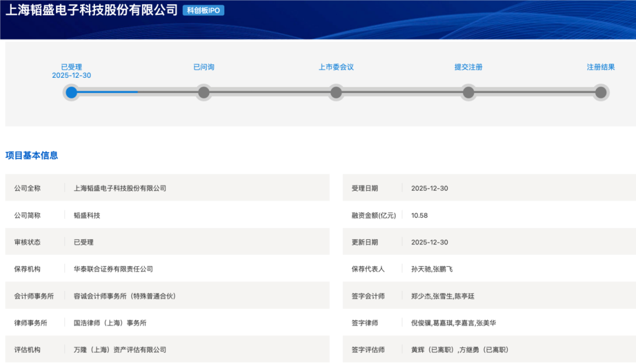The height and width of the screenshot is (364, 636).
Task: Select the 注册结果 progress step dot
Action: point(601,92)
